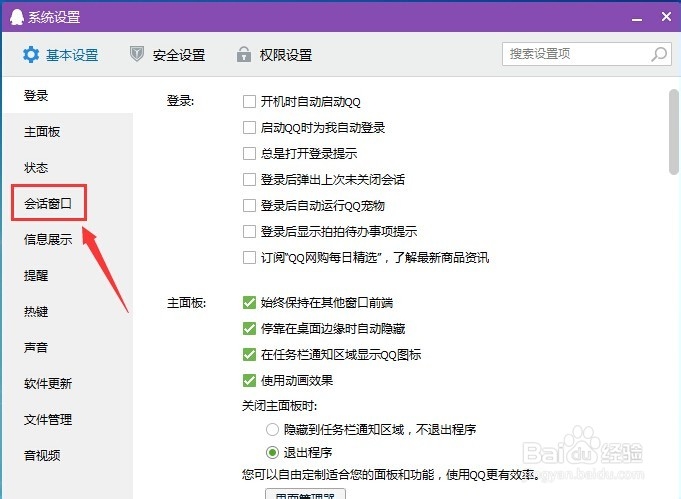Viewport: 681px width, 499px height.
Task: Click the 登录: section label
Action: 180,101
